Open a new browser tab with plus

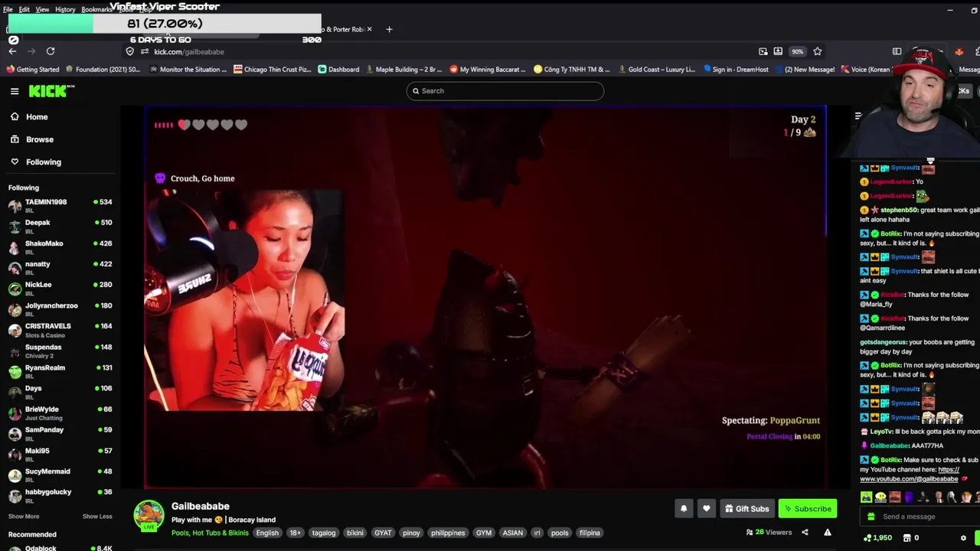[x=389, y=29]
